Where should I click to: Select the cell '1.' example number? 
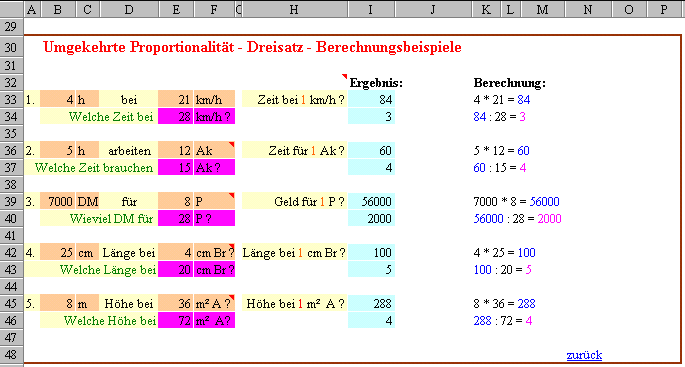point(31,100)
